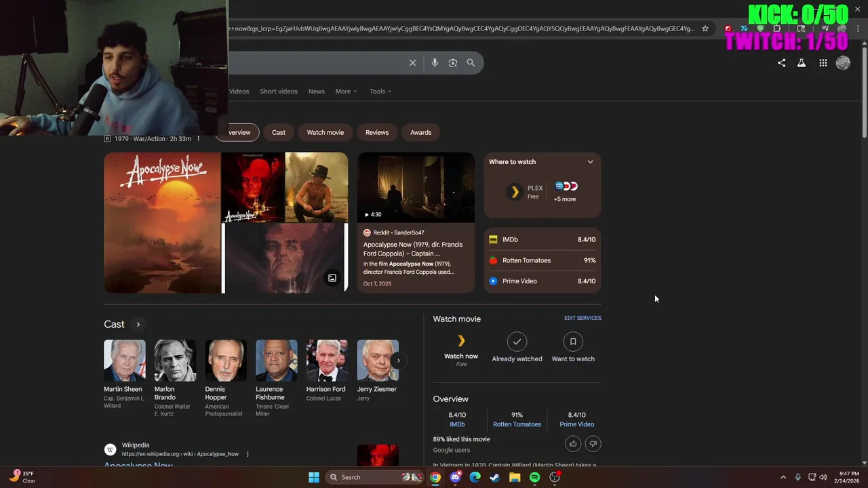Viewport: 868px width, 488px height.
Task: Expand the Where to watch panel
Action: pyautogui.click(x=590, y=162)
